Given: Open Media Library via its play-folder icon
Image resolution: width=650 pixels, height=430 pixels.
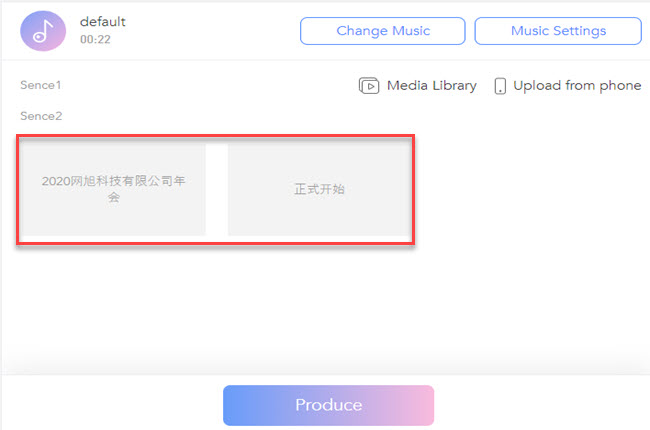Looking at the screenshot, I should [369, 86].
